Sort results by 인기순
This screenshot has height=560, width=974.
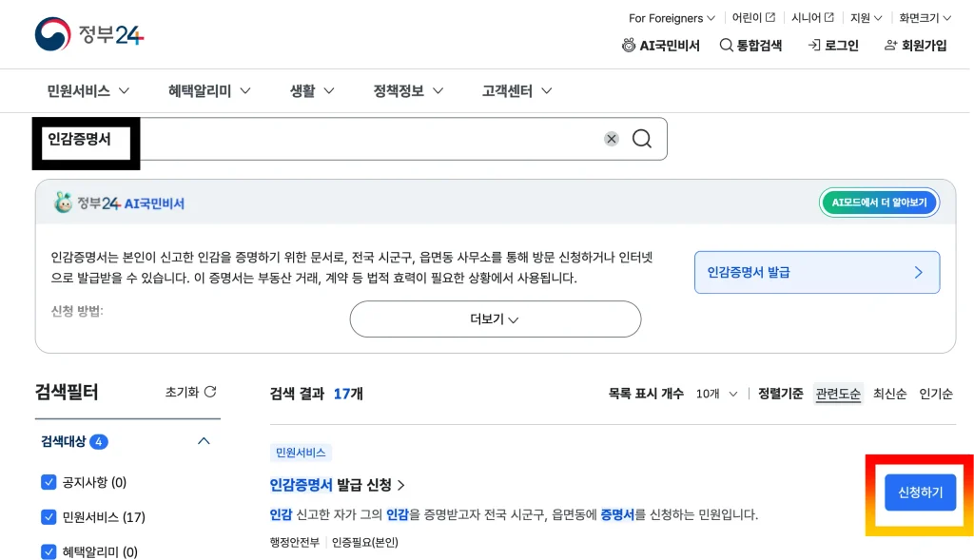tap(936, 394)
